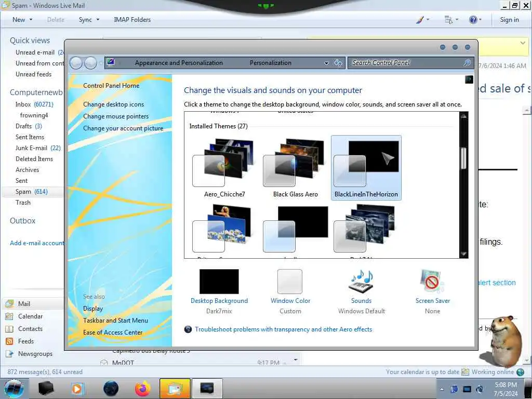Click the Delete toolbar item

(56, 20)
